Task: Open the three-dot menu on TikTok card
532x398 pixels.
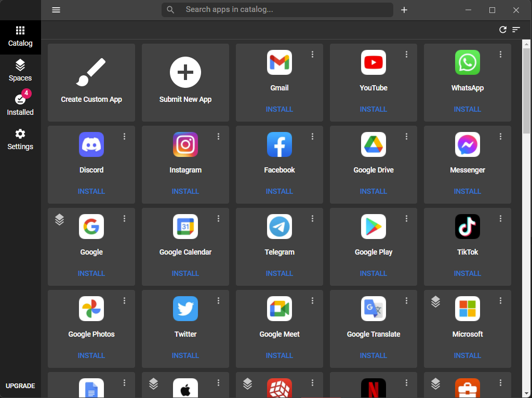Action: tap(500, 219)
